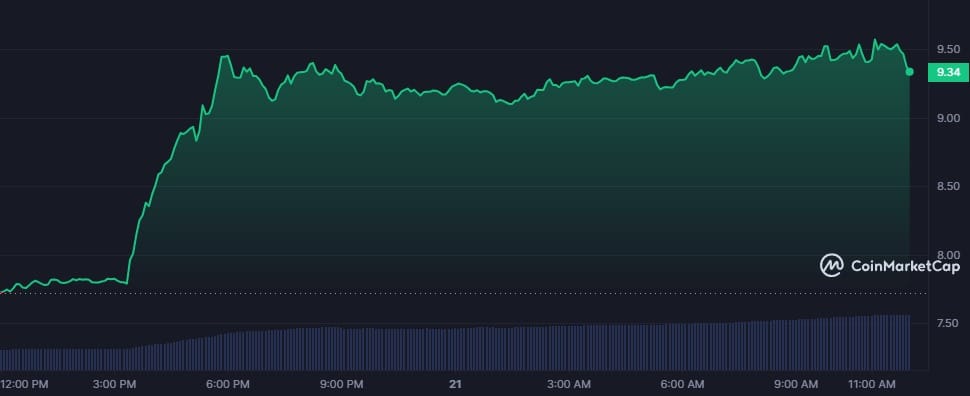Click the 8.50 price axis label

[x=948, y=186]
